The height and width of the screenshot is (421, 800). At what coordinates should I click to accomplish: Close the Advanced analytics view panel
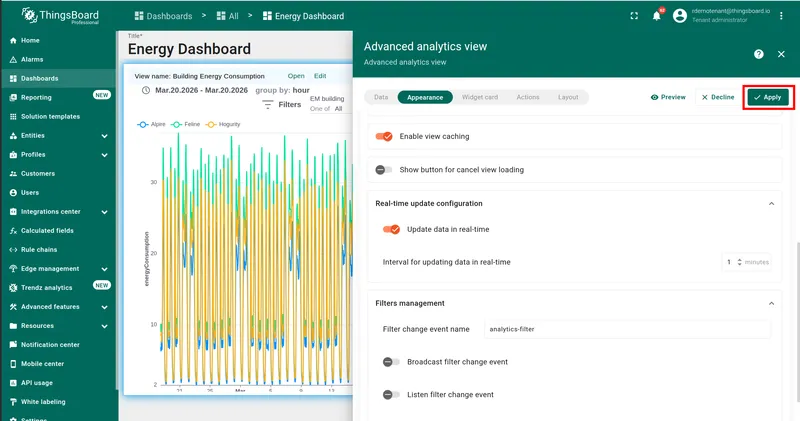[781, 54]
